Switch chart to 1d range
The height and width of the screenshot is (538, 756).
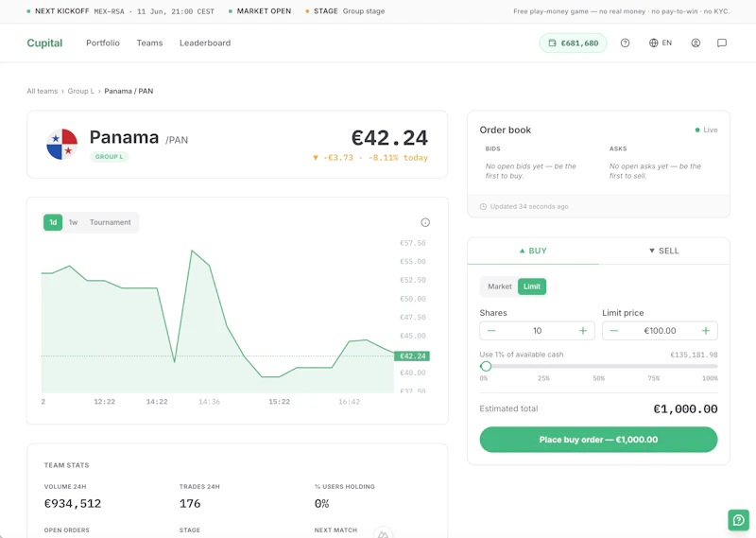(x=53, y=222)
